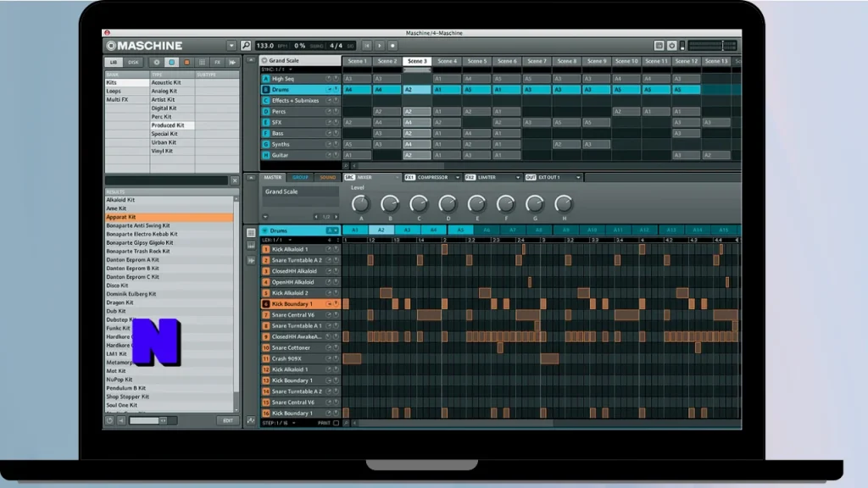Switch to the SOUND tab
Image resolution: width=868 pixels, height=488 pixels.
point(327,178)
